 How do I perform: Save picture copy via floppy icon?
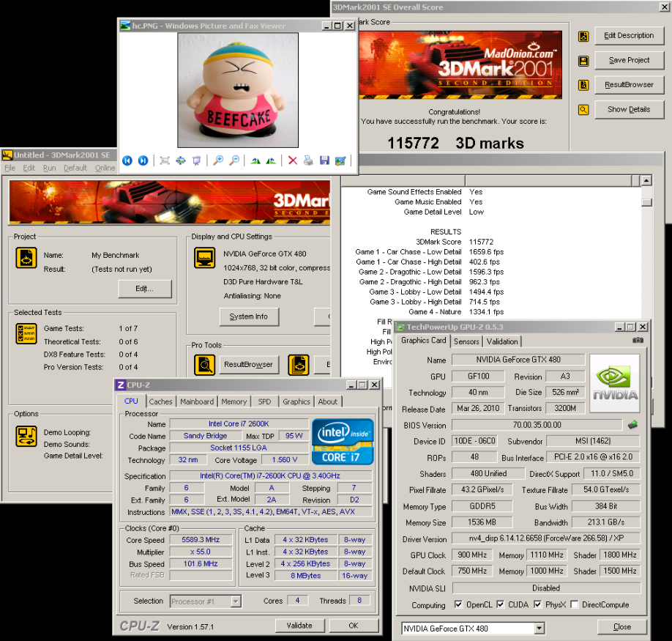point(324,160)
